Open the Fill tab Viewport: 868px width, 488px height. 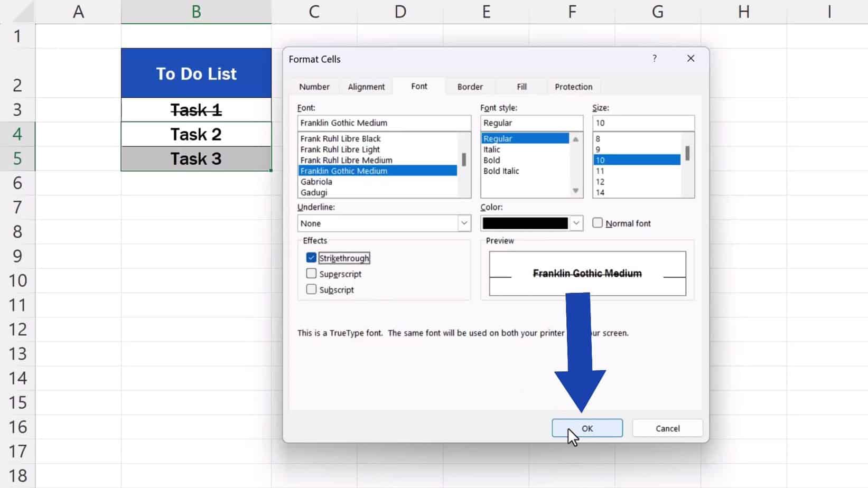pos(521,87)
